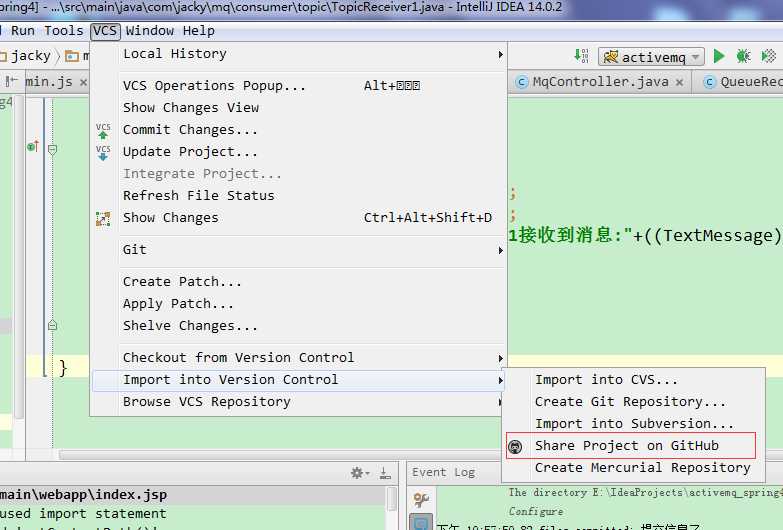Choose Apply Patch entry
The width and height of the screenshot is (783, 530).
point(300,304)
